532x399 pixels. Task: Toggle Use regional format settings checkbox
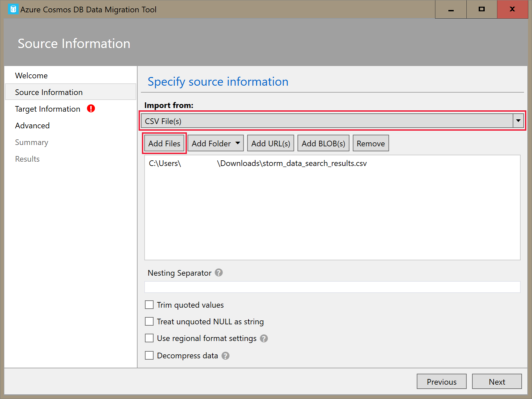point(149,338)
